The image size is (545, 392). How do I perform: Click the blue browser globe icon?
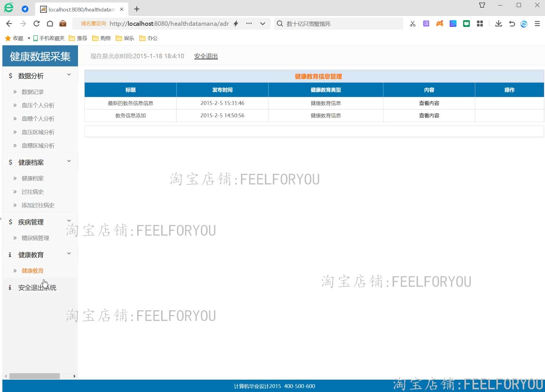click(524, 24)
